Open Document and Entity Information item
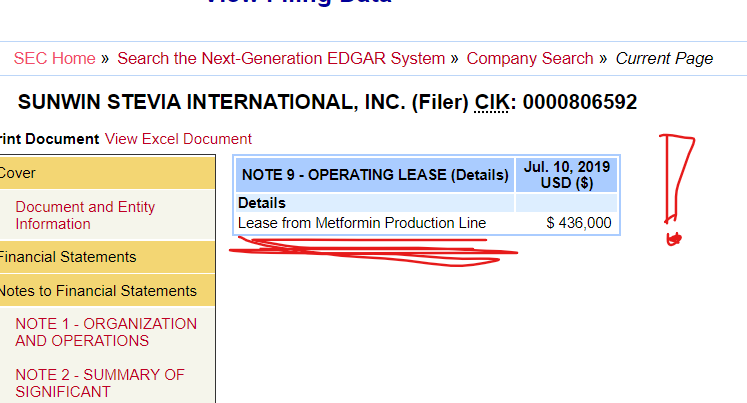 pyautogui.click(x=85, y=215)
